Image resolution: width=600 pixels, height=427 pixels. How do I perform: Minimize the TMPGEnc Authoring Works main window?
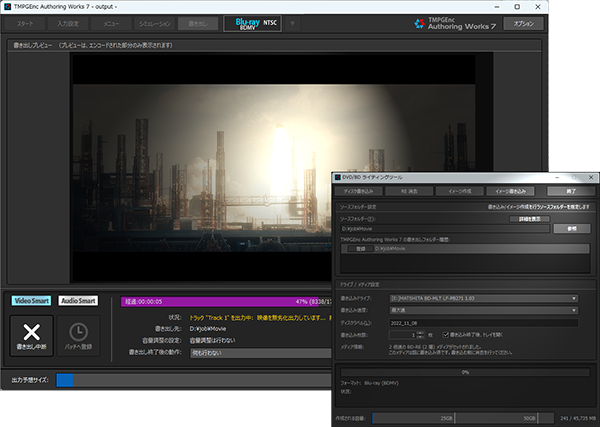pos(497,7)
